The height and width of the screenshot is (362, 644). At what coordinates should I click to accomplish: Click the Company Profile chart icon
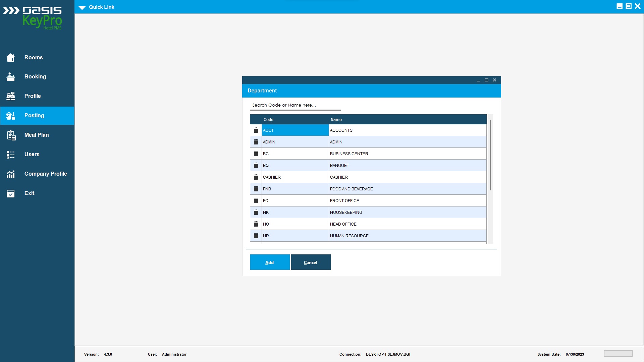coord(11,174)
